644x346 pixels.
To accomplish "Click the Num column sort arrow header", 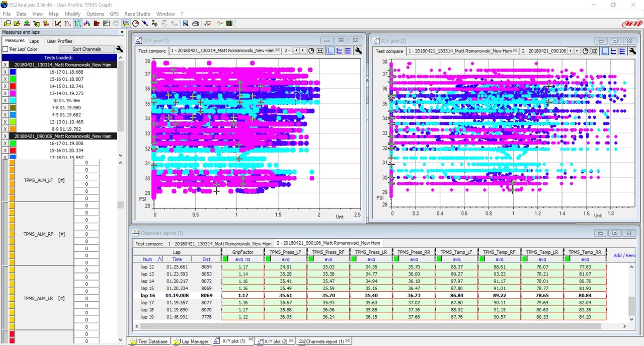I will pyautogui.click(x=160, y=259).
